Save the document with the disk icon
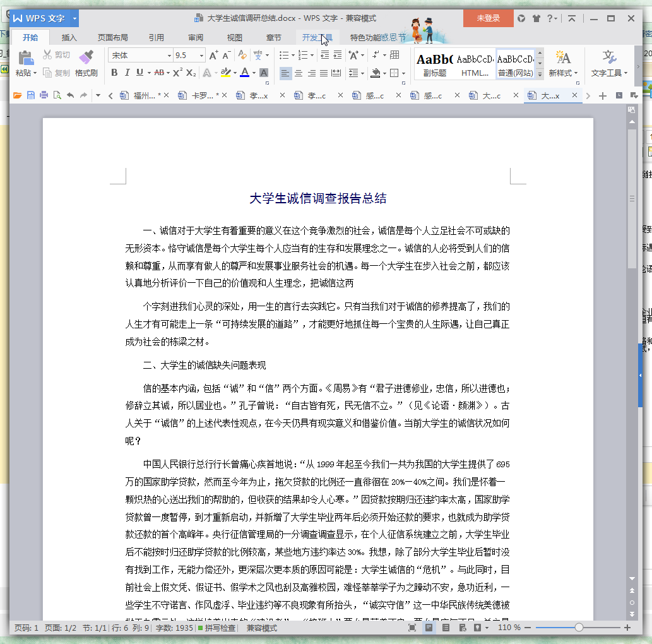This screenshot has width=652, height=644. tap(31, 96)
